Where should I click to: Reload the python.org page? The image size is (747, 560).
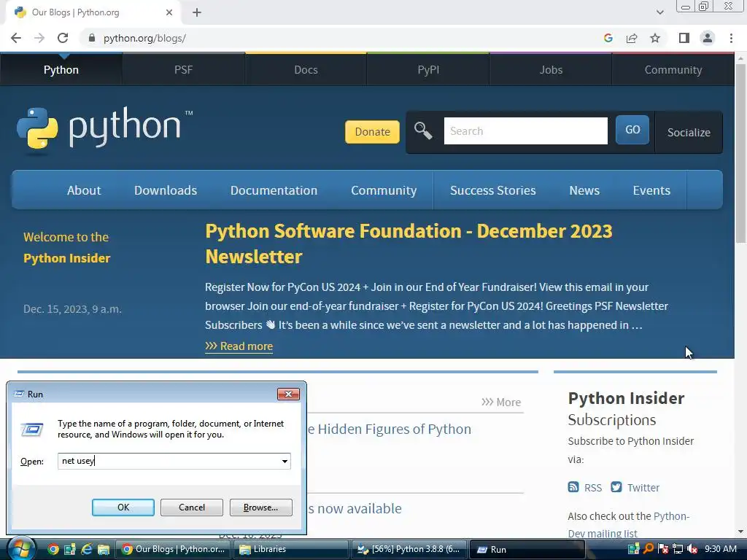click(63, 38)
